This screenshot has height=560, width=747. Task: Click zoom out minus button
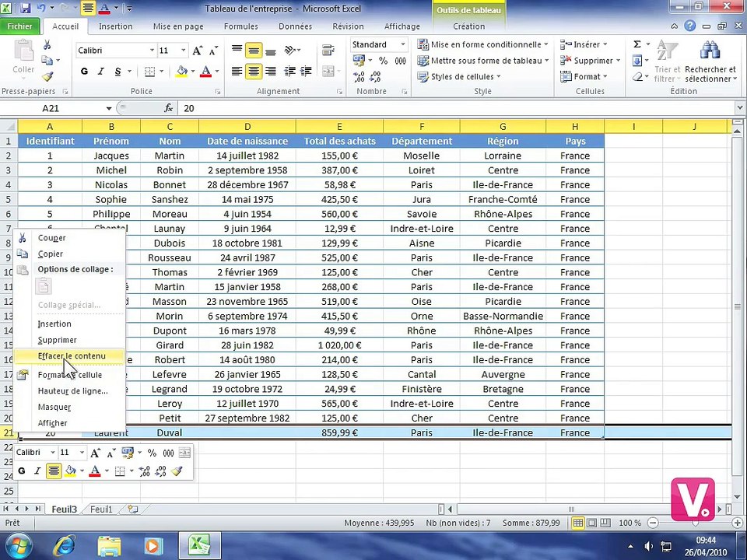pyautogui.click(x=654, y=523)
